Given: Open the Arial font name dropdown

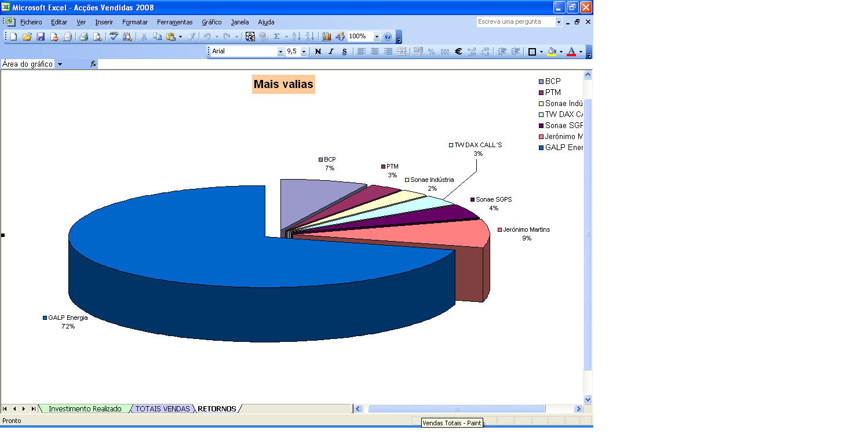Looking at the screenshot, I should tap(281, 52).
